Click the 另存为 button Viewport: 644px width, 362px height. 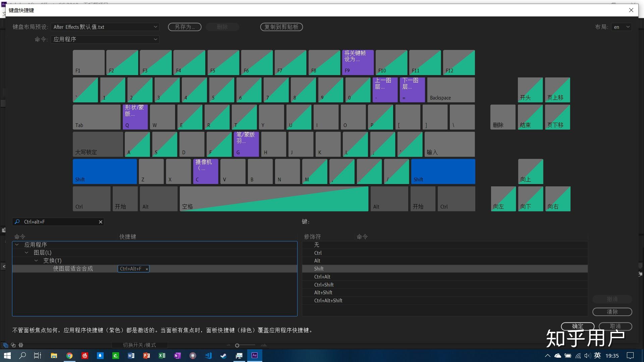point(184,27)
